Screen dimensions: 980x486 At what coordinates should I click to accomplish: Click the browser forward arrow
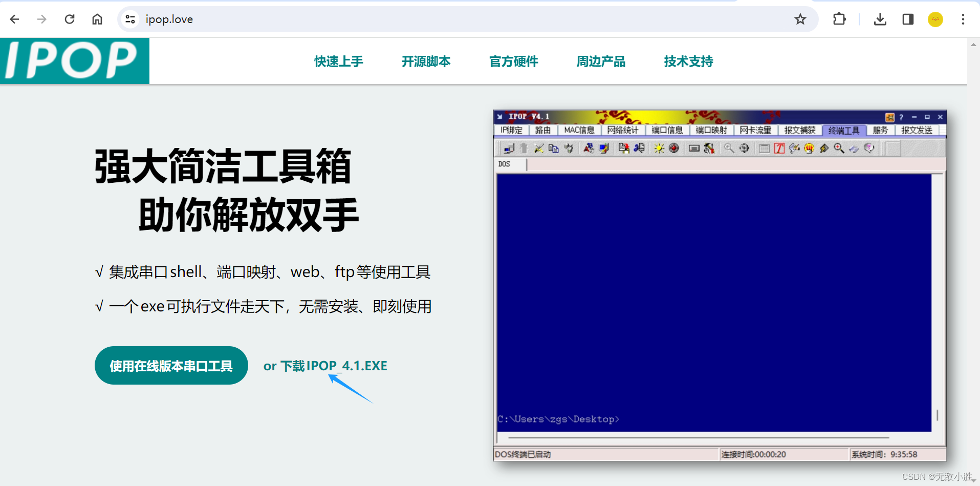(x=42, y=19)
